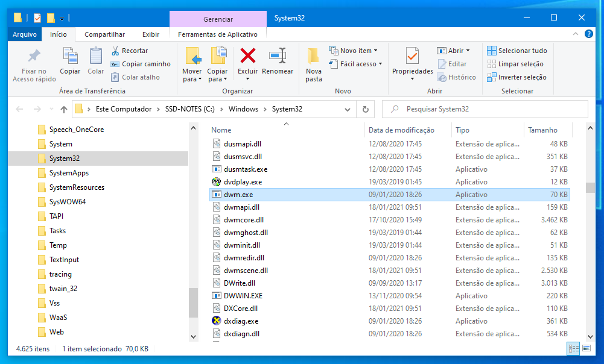The height and width of the screenshot is (364, 604).
Task: Select SystemApps folder in tree
Action: tap(69, 173)
